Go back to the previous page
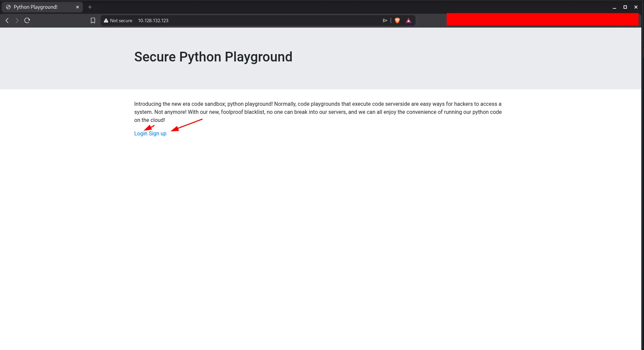Screen dimensions: 644x350 pyautogui.click(x=7, y=20)
